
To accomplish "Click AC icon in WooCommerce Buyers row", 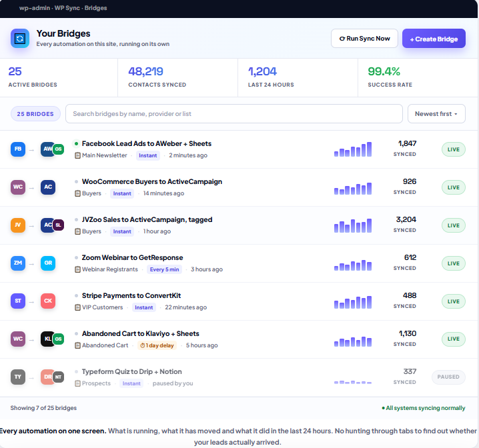I will [48, 187].
